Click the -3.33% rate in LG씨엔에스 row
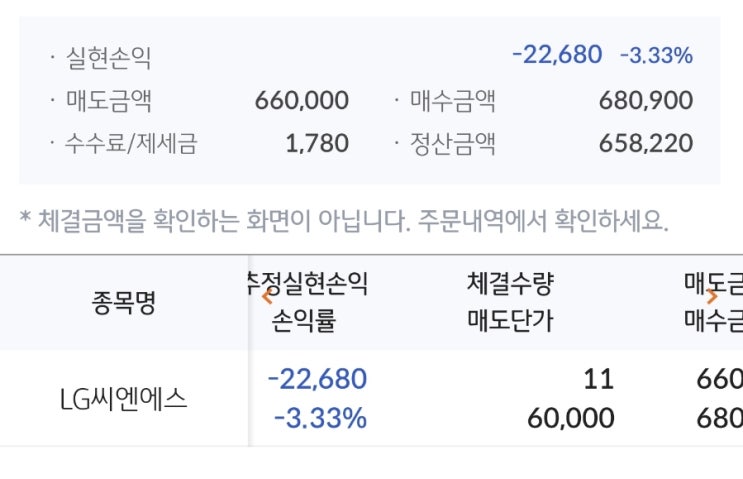Viewport: 743px width, 479px height. [320, 417]
